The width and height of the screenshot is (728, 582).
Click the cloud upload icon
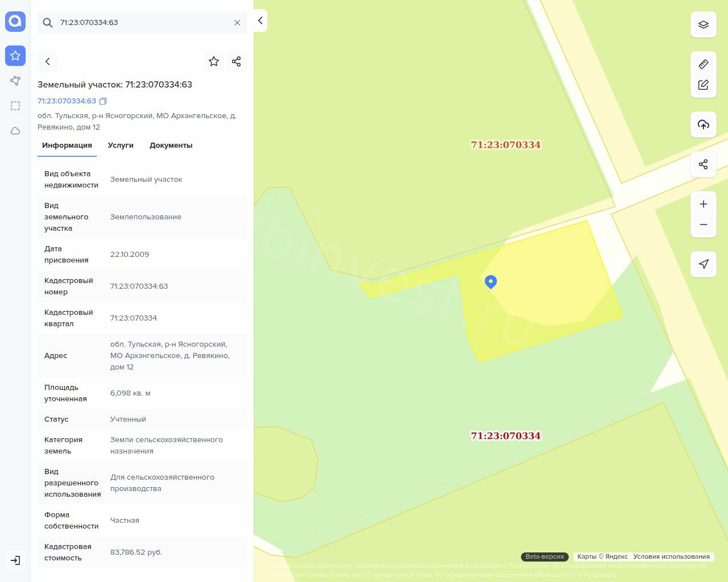(x=703, y=124)
